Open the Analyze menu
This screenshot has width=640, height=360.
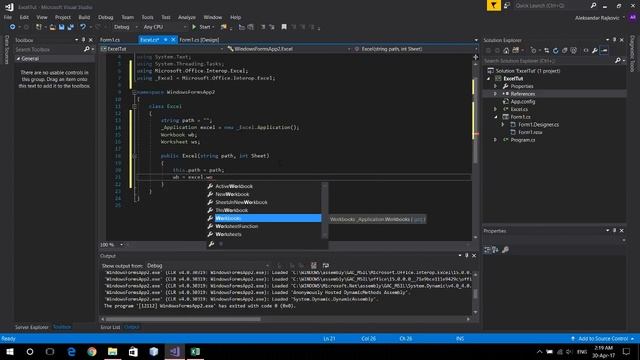(187, 17)
